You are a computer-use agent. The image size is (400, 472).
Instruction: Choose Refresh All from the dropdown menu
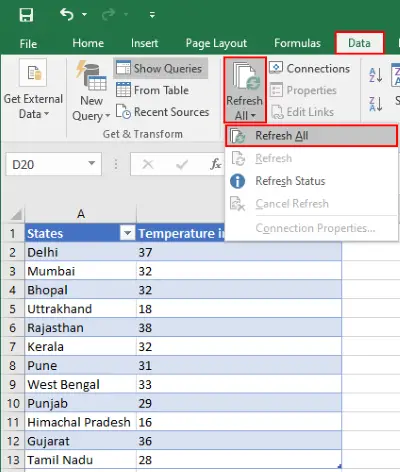pyautogui.click(x=311, y=136)
